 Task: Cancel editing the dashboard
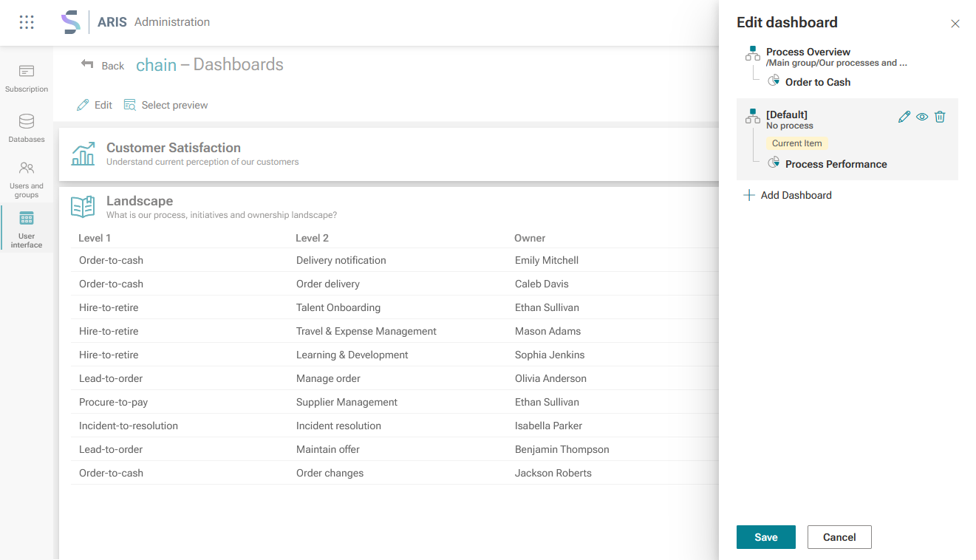point(839,537)
